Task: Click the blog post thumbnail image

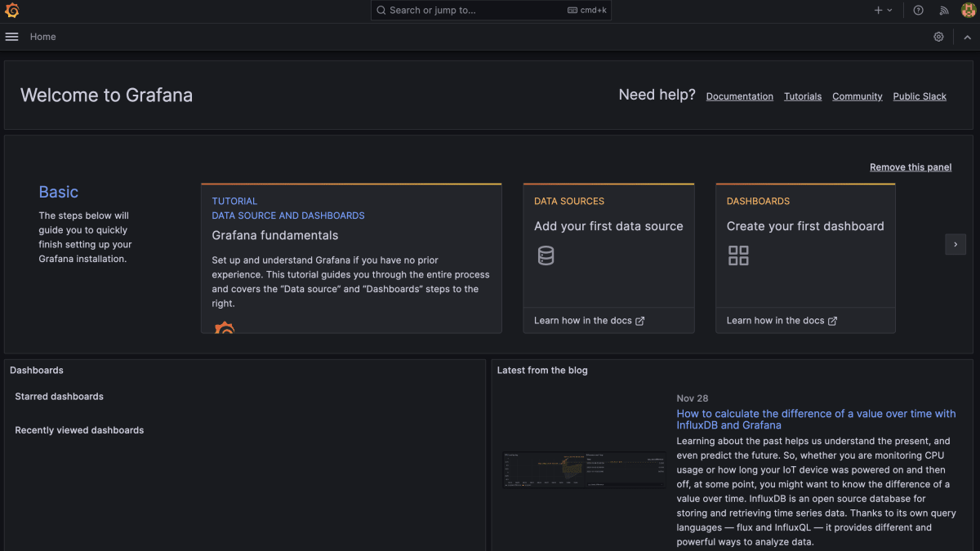Action: (584, 470)
